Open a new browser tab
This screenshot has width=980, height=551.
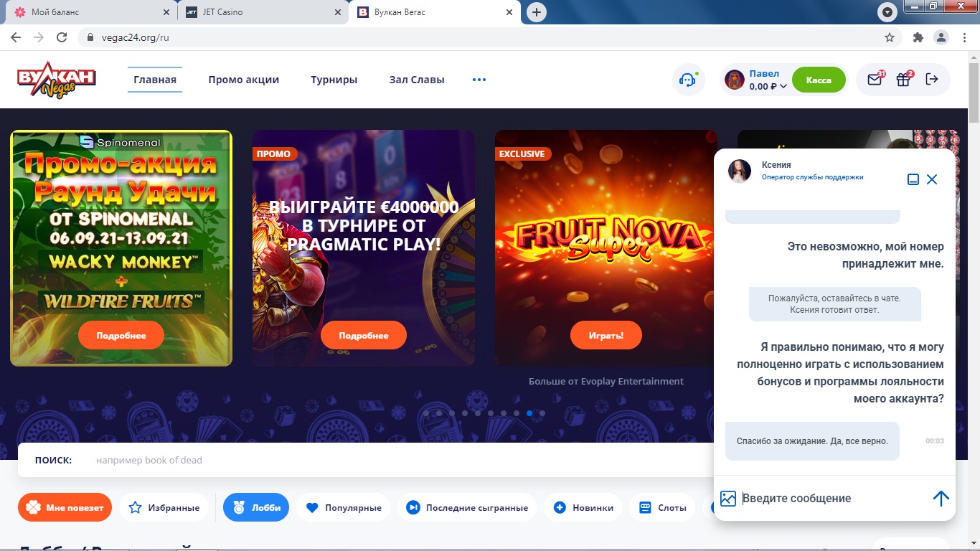[536, 12]
